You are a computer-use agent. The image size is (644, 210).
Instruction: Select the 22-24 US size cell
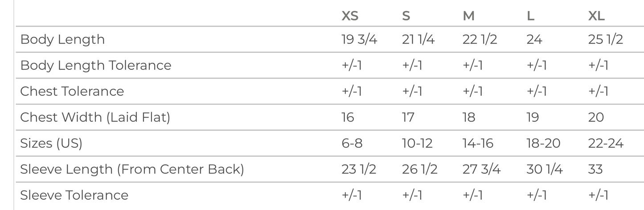(x=606, y=143)
